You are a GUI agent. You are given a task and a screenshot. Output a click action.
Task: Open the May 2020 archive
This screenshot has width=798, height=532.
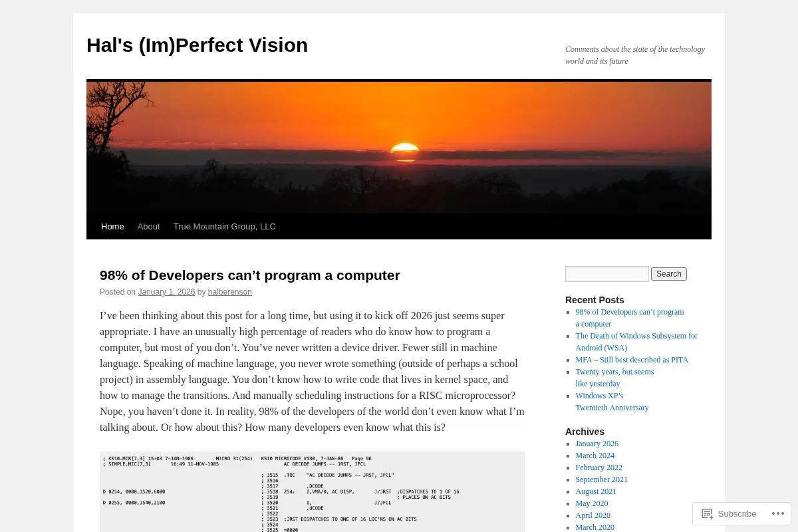pyautogui.click(x=591, y=503)
